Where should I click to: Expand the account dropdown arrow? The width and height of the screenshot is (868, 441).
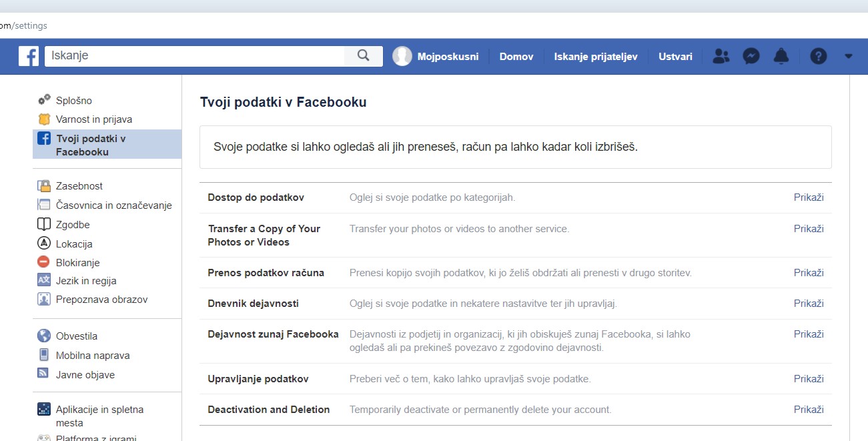tap(848, 56)
